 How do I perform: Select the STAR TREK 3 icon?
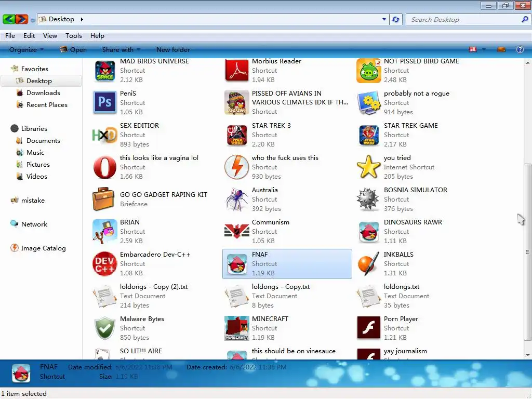(237, 135)
